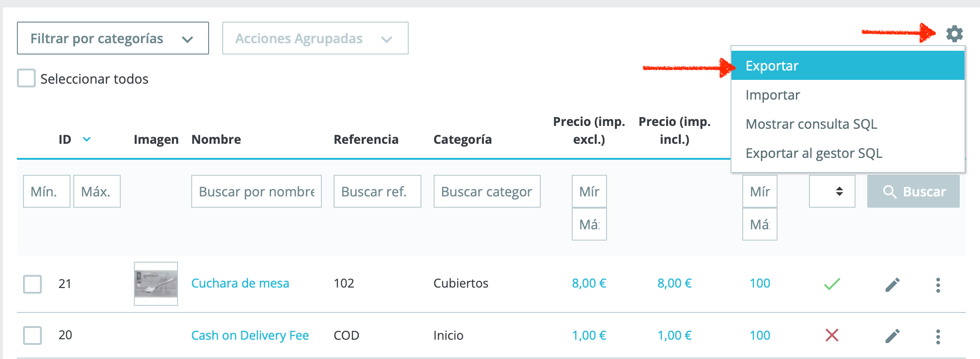The height and width of the screenshot is (359, 980).
Task: Toggle green check status of Cuchara de mesa
Action: [x=832, y=284]
